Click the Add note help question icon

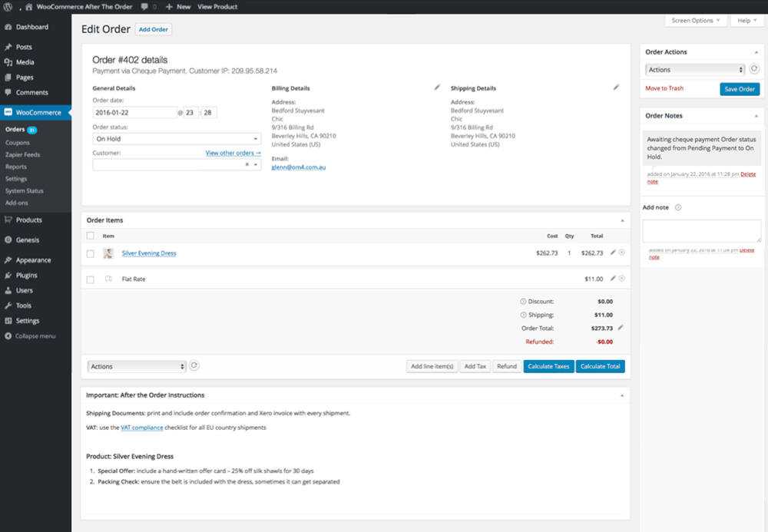point(678,207)
